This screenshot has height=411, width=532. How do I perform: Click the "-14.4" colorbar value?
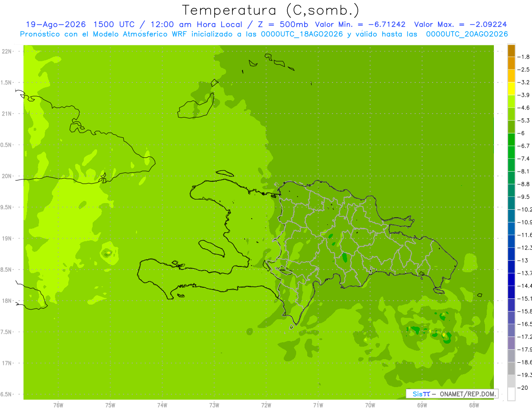[x=525, y=286]
